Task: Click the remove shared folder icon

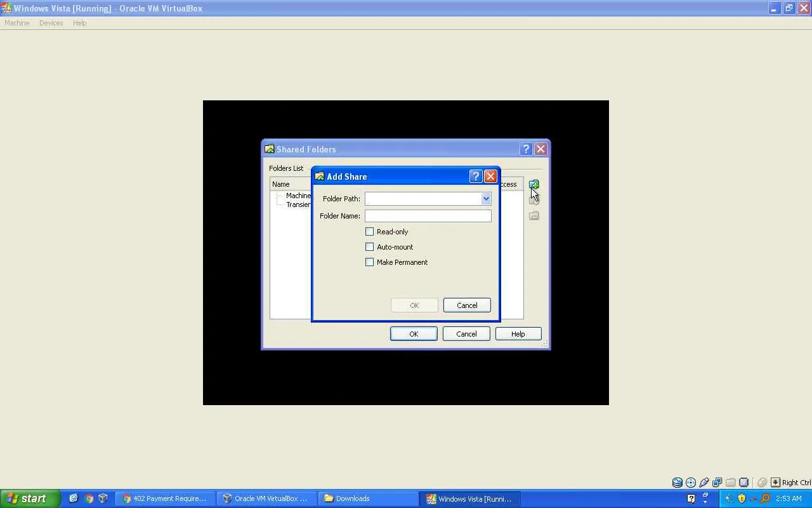Action: pyautogui.click(x=534, y=216)
